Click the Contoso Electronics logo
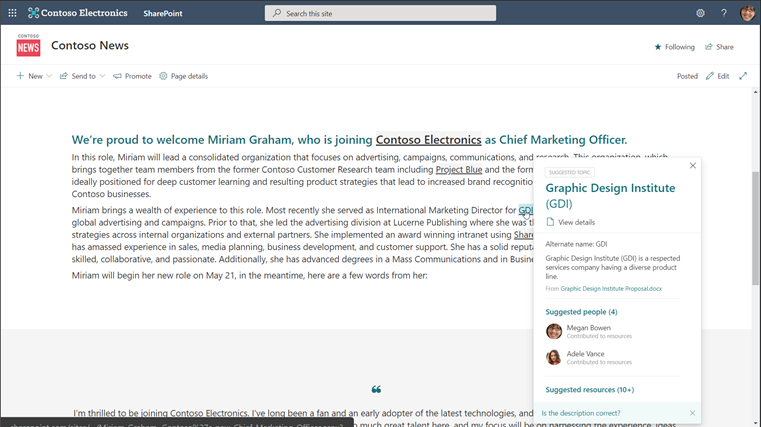This screenshot has height=427, width=761. coord(78,13)
